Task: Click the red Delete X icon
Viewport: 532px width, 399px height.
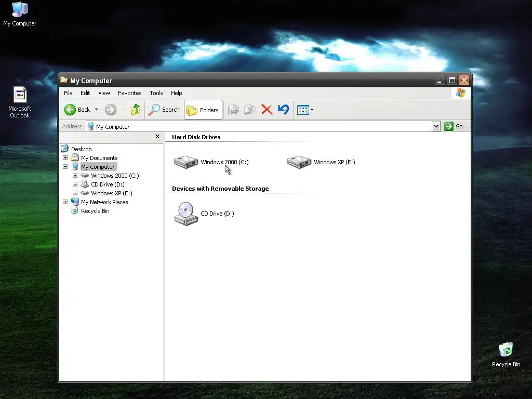Action: [x=267, y=110]
